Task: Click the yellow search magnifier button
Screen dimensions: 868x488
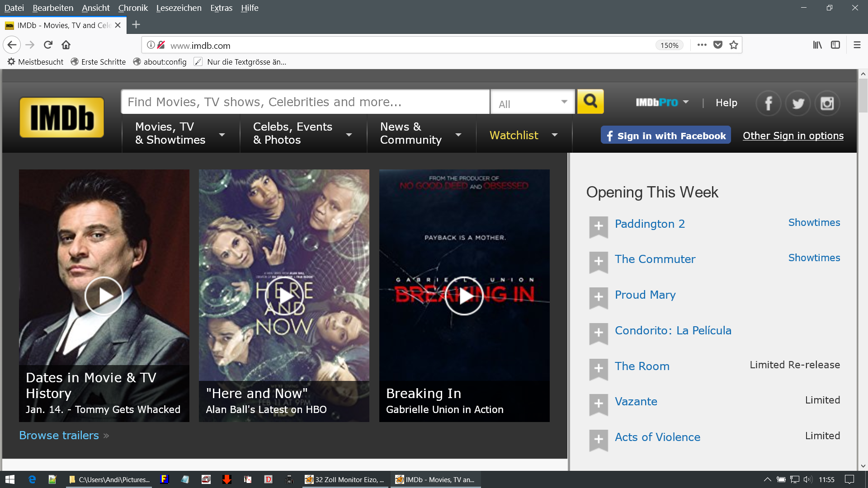Action: pyautogui.click(x=590, y=102)
